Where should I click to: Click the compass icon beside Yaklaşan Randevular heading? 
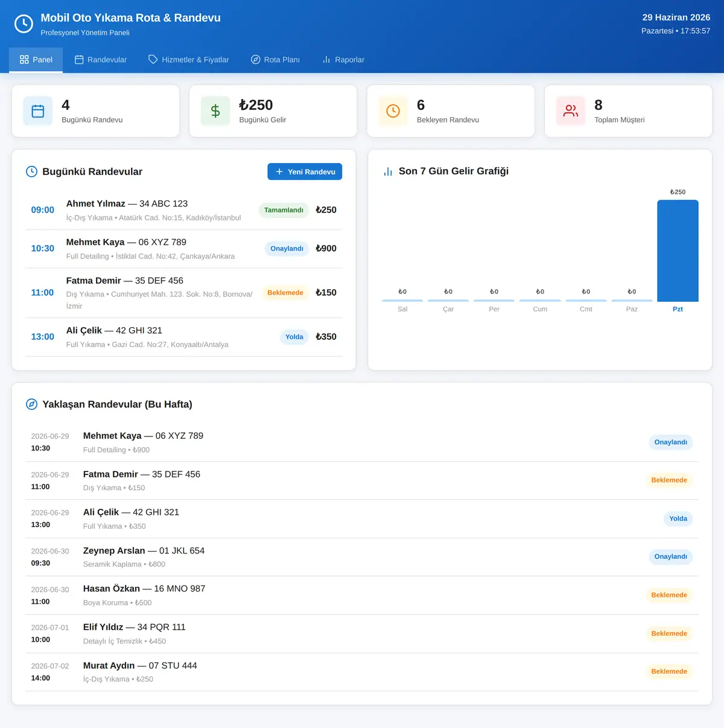tap(31, 404)
